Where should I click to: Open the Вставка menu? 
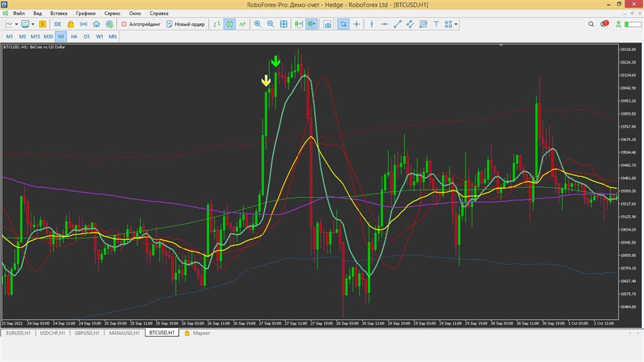coord(58,13)
